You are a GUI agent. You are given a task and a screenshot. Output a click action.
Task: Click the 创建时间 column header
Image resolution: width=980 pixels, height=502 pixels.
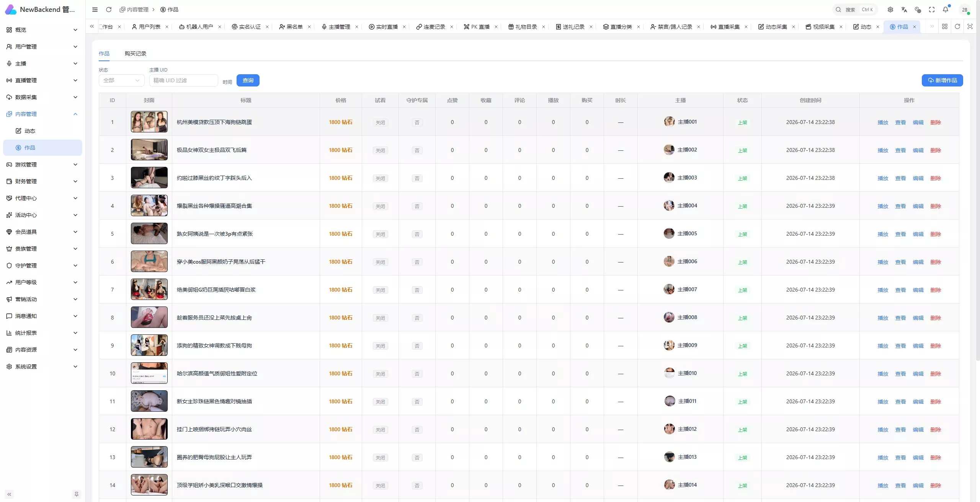click(810, 100)
